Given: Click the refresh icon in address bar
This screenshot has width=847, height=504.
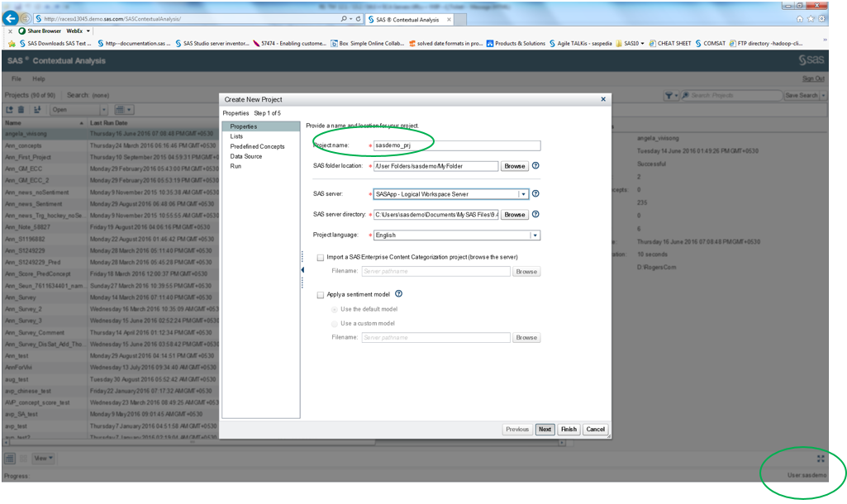Looking at the screenshot, I should pyautogui.click(x=358, y=19).
